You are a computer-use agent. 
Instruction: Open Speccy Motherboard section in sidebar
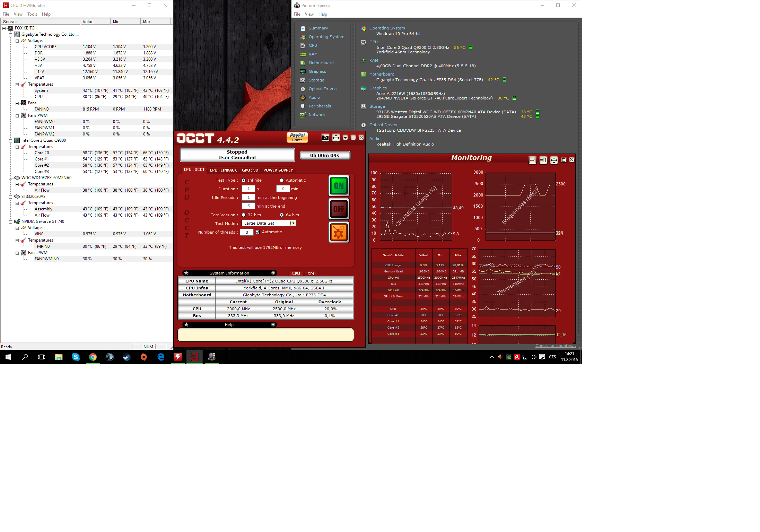321,63
